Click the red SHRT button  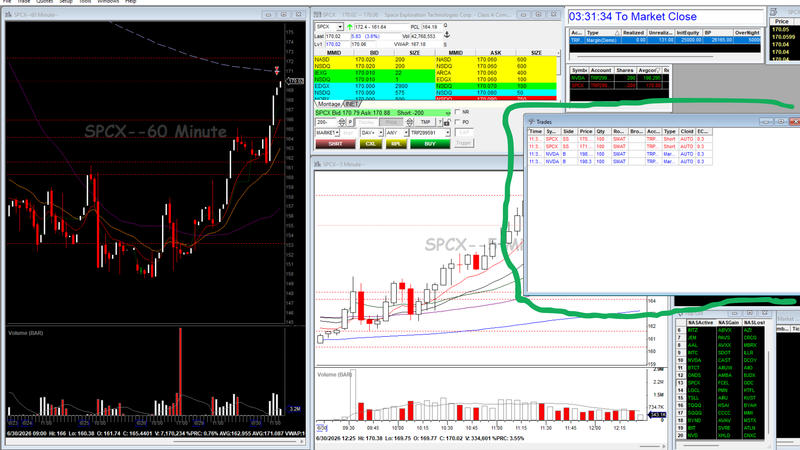[335, 144]
